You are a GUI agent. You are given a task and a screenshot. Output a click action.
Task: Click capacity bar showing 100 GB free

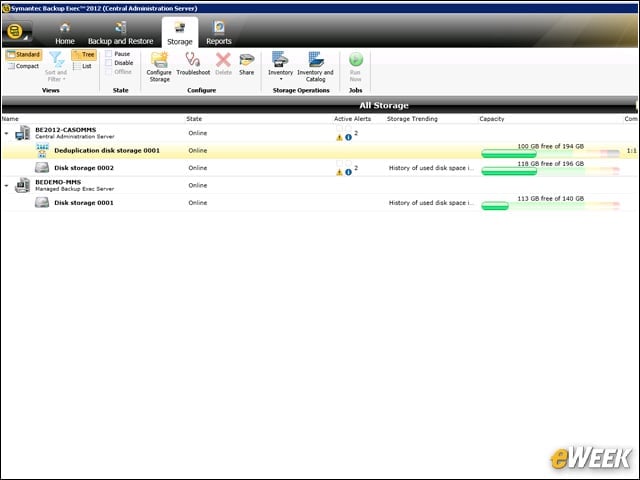[x=550, y=153]
